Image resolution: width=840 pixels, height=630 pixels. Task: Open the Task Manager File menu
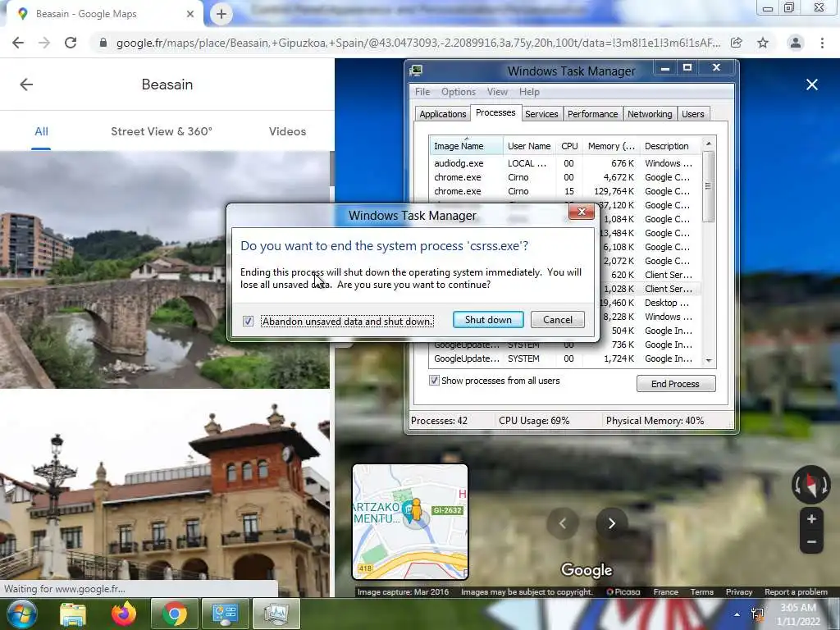click(422, 92)
